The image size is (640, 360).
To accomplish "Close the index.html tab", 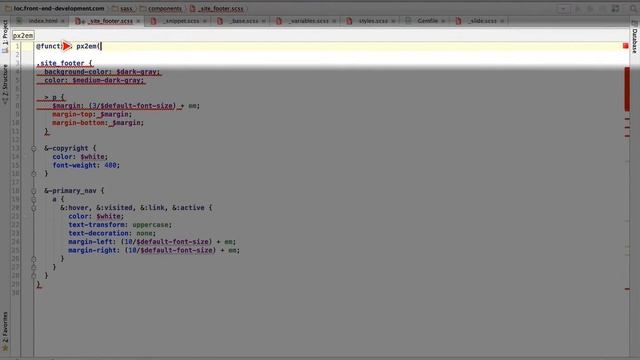I will [63, 21].
